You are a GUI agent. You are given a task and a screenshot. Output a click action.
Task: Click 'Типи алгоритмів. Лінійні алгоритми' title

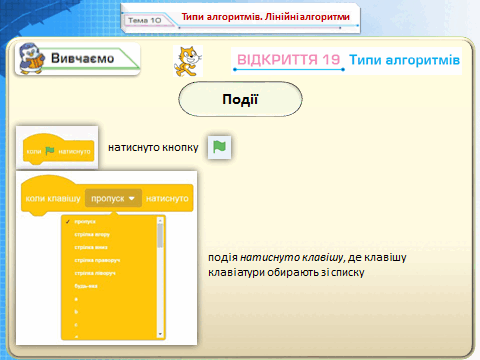[x=266, y=17]
